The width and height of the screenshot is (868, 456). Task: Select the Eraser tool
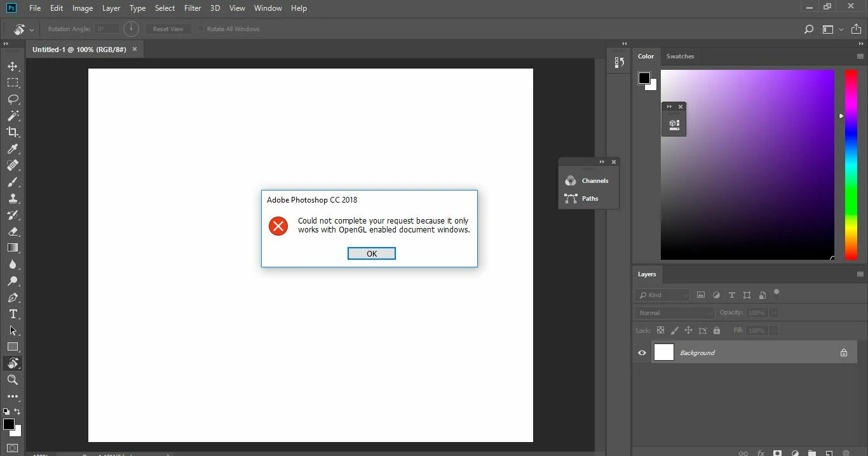click(13, 231)
